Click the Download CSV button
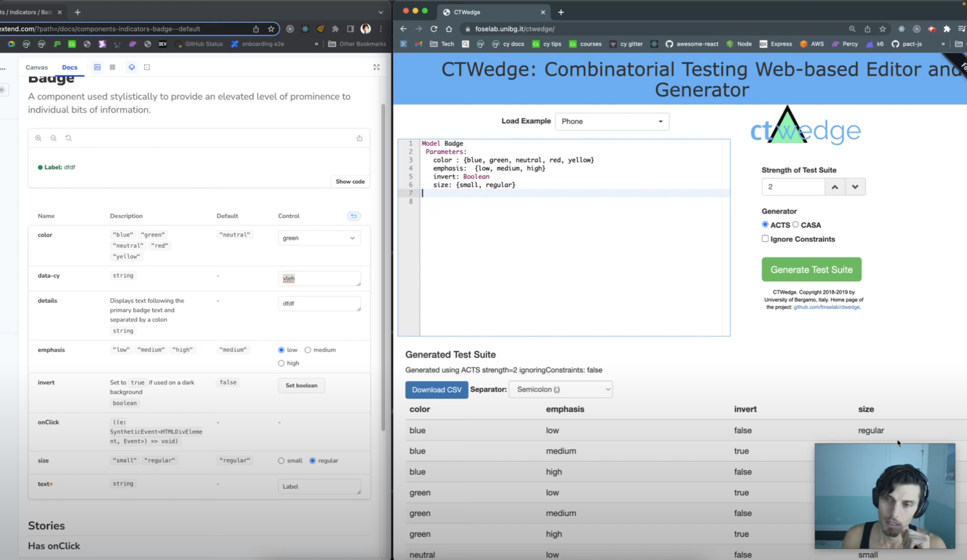Viewport: 967px width, 560px height. click(436, 390)
